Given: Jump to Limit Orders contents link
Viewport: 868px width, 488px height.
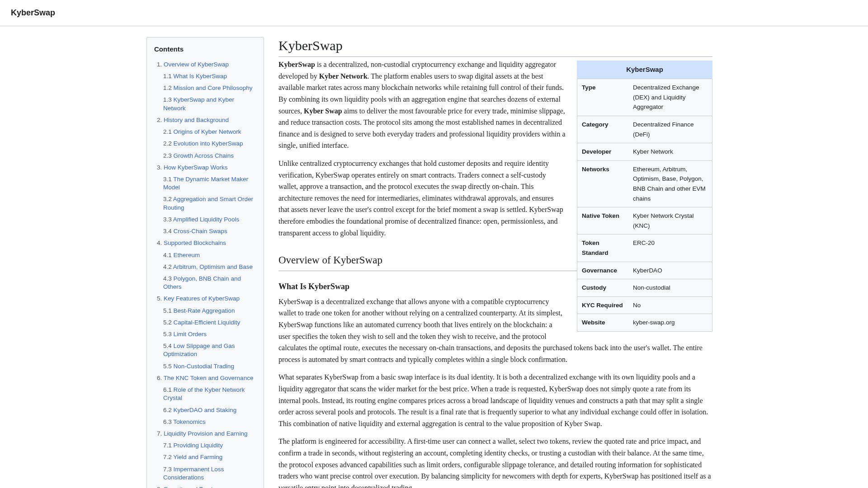Looking at the screenshot, I should [189, 334].
